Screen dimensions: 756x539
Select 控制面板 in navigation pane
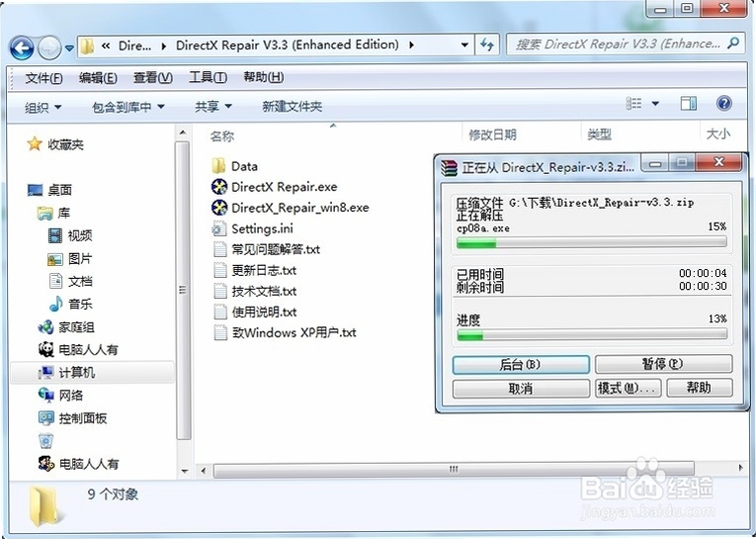point(72,418)
